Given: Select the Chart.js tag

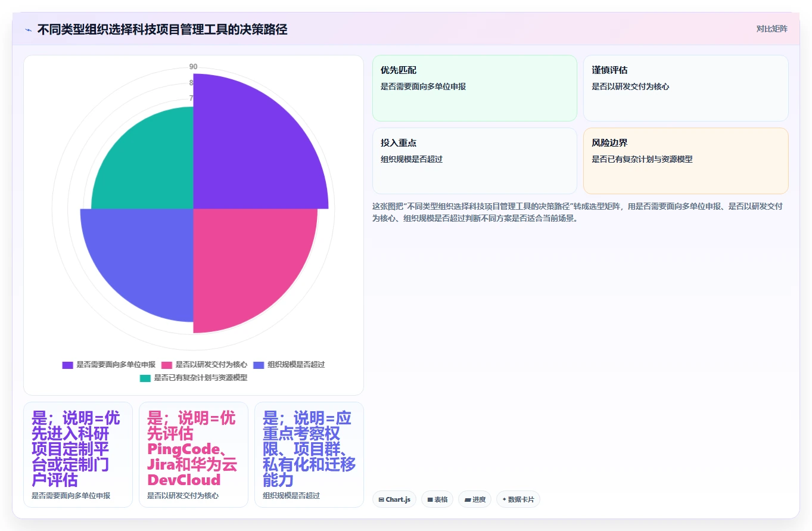Looking at the screenshot, I should [394, 499].
